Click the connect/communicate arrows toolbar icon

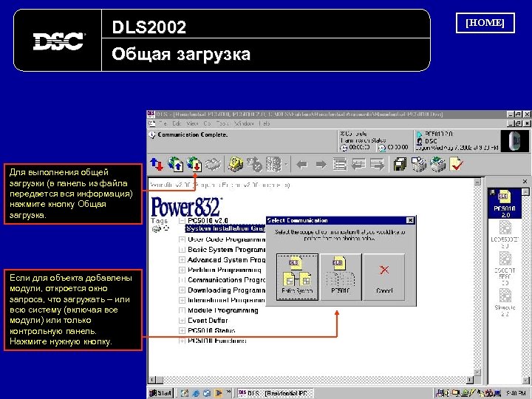(x=157, y=165)
